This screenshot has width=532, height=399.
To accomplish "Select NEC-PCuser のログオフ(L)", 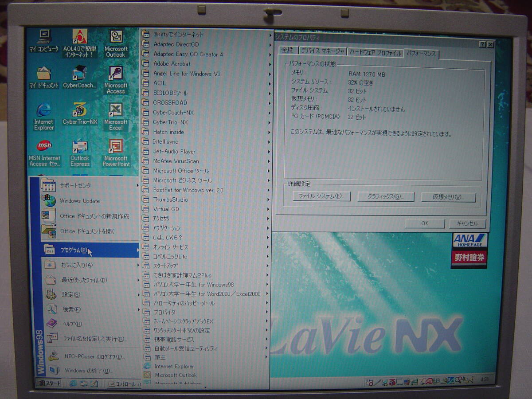I will click(94, 356).
